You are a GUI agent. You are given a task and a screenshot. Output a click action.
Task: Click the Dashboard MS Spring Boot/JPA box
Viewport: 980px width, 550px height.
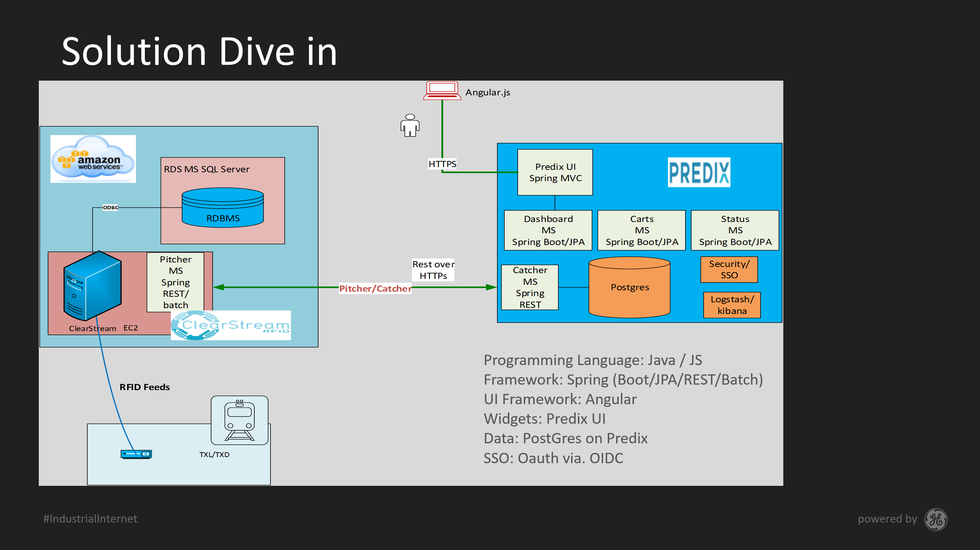548,231
